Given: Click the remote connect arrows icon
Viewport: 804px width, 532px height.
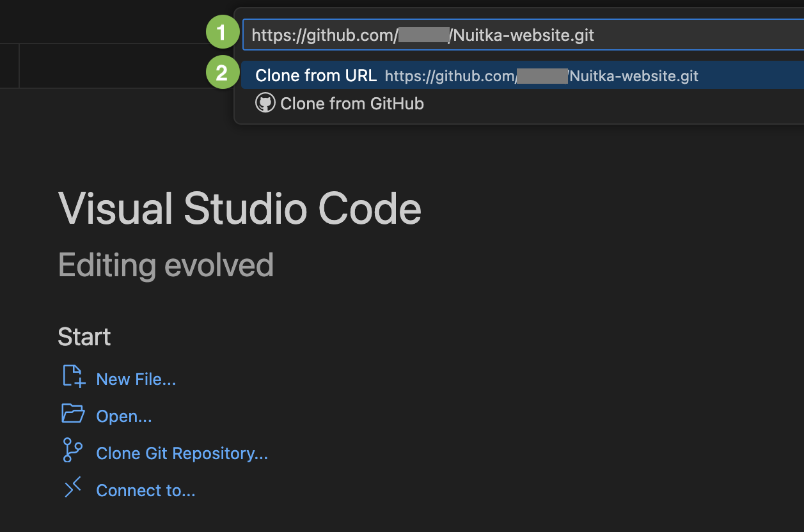Looking at the screenshot, I should [73, 488].
